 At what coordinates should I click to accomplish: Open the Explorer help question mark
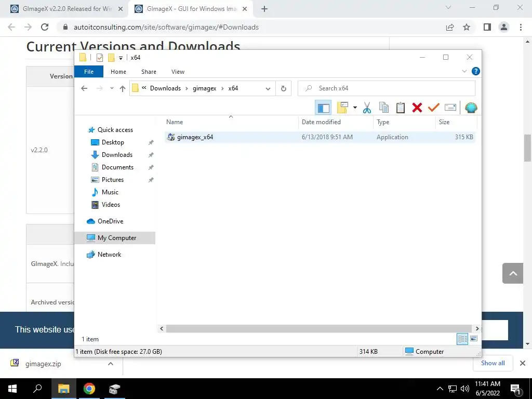pyautogui.click(x=476, y=71)
